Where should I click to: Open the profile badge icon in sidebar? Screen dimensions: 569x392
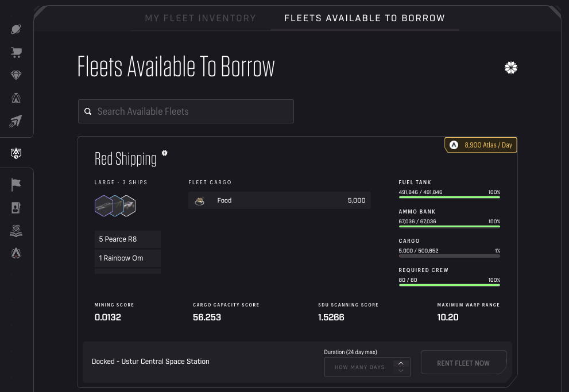point(16,207)
